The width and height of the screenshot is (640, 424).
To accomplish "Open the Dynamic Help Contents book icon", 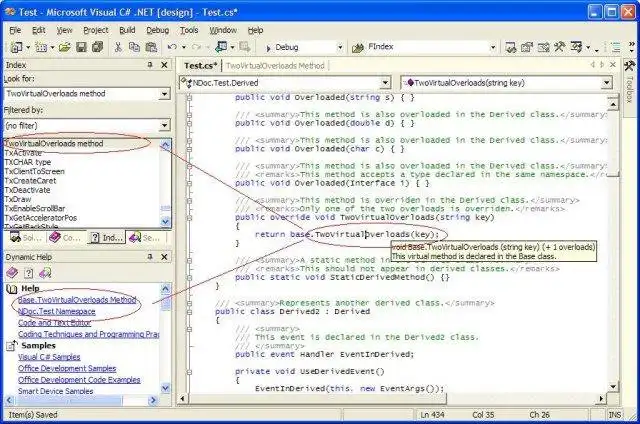I will (x=12, y=273).
